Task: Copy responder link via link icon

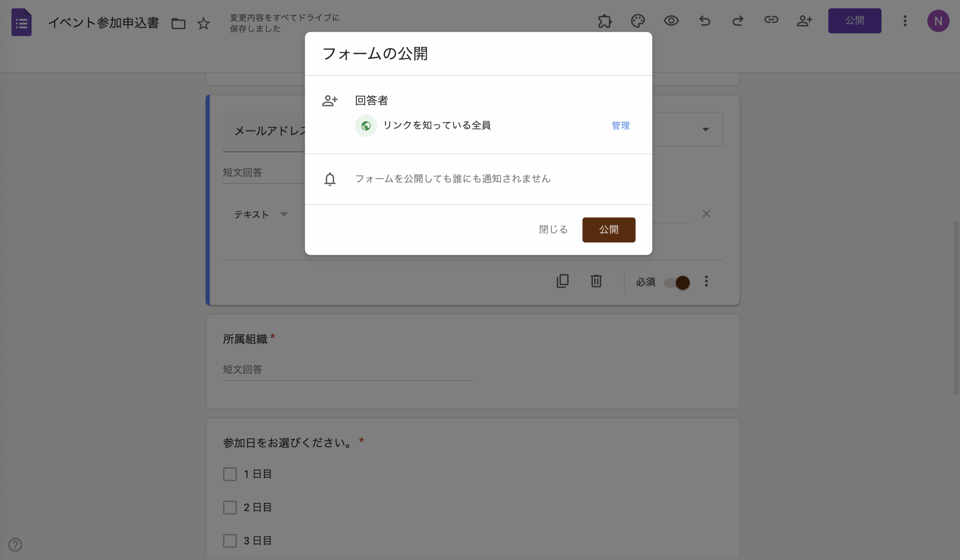Action: 771,20
